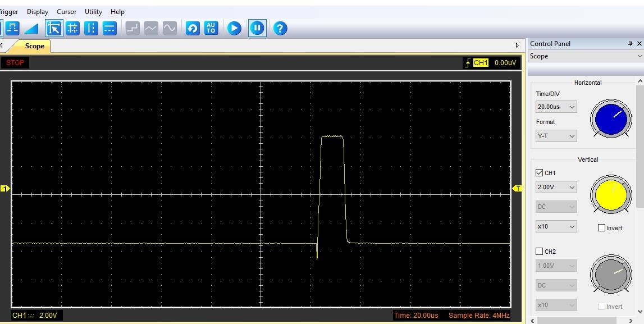This screenshot has width=644, height=324.
Task: Toggle the CH1 Invert checkbox
Action: 602,228
